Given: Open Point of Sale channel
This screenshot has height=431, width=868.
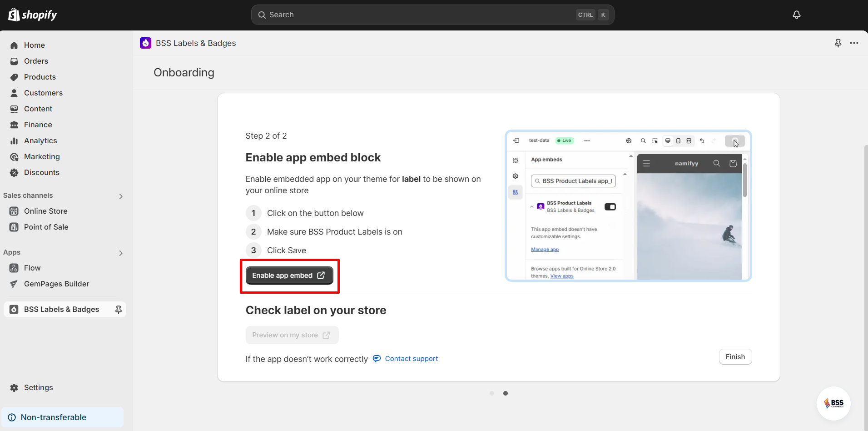Looking at the screenshot, I should [46, 227].
